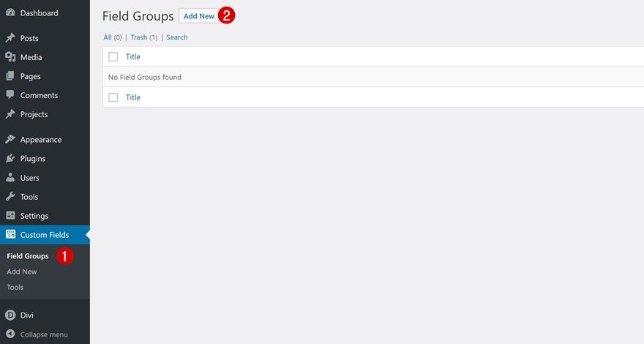
Task: Open the Trash (1) filter link
Action: pos(143,37)
